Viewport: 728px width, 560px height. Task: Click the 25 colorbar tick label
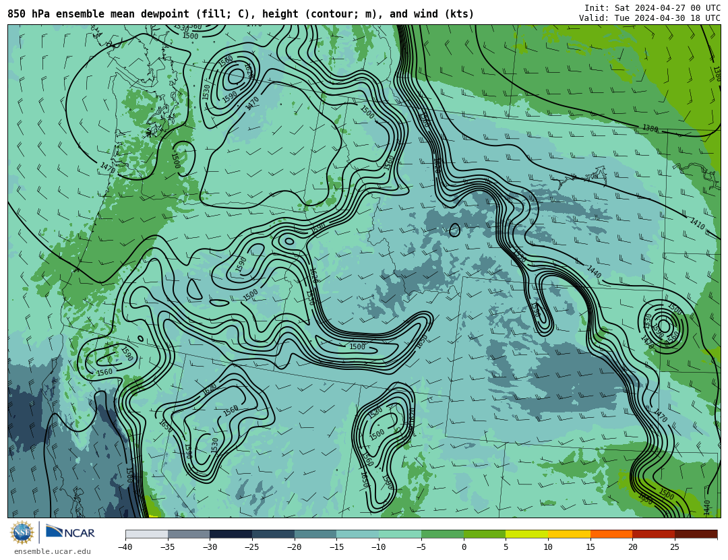pyautogui.click(x=675, y=547)
